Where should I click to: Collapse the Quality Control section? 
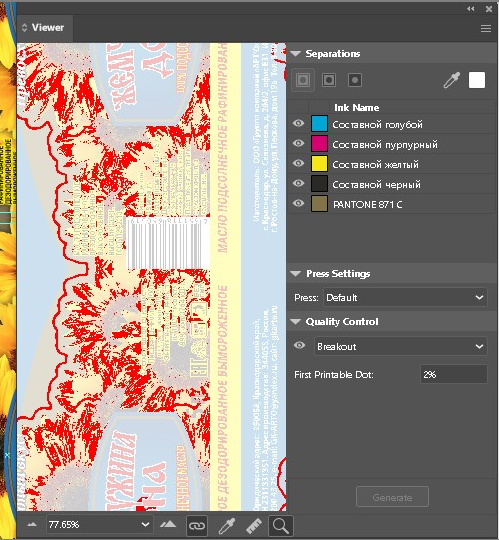tap(295, 322)
